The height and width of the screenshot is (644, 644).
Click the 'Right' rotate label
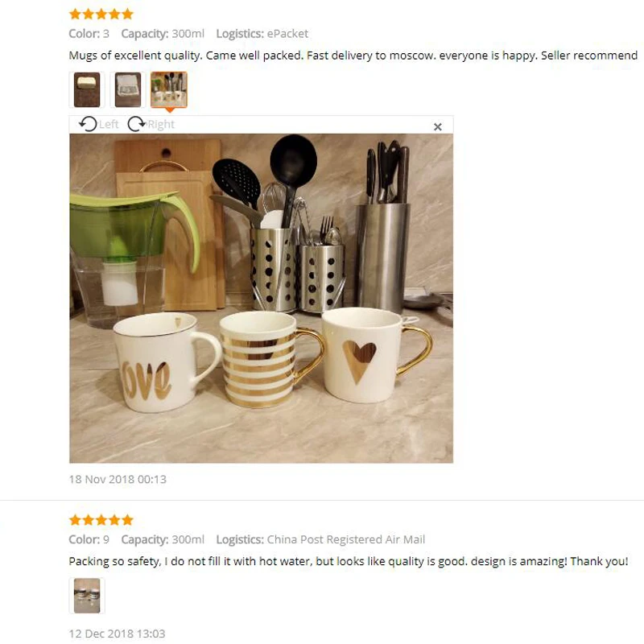[x=161, y=124]
